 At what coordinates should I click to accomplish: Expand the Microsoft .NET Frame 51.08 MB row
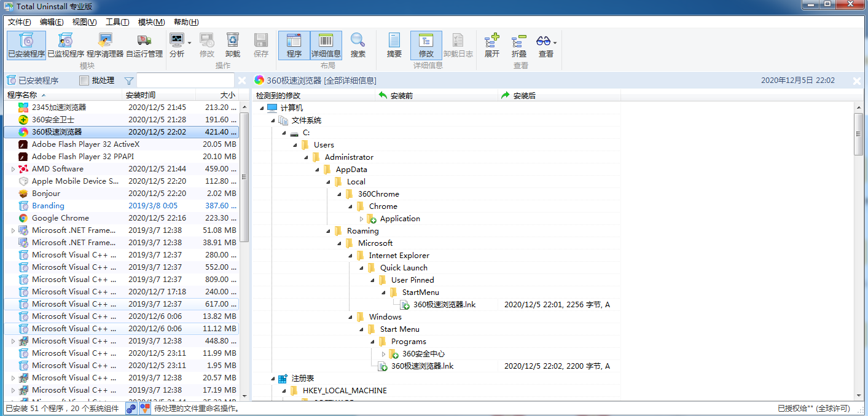coord(13,230)
